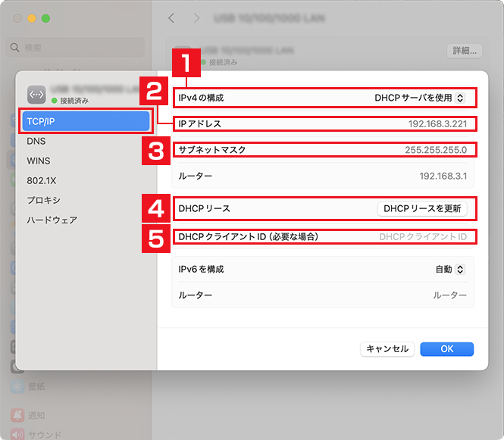Viewport: 504px width, 440px height.
Task: Open the IPv6を構成 dropdown set to 自動
Action: tap(450, 269)
